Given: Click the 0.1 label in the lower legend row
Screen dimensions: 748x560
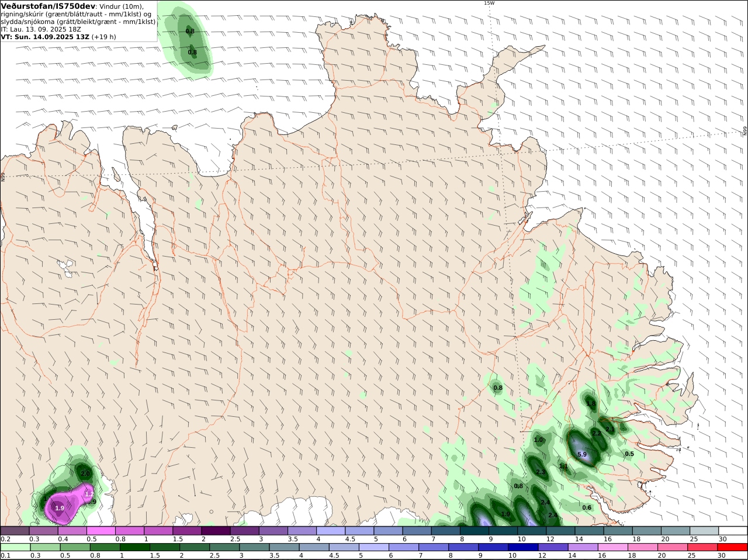Looking at the screenshot, I should click(x=5, y=555).
